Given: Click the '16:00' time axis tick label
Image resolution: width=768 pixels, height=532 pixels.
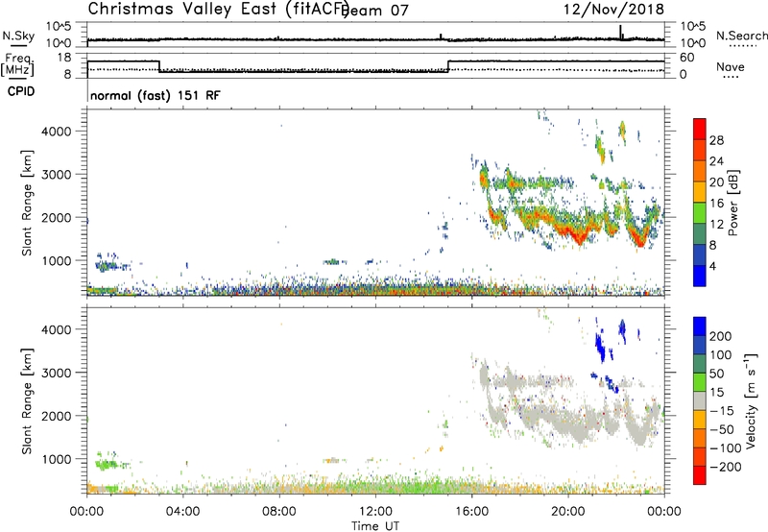Looking at the screenshot, I should pyautogui.click(x=471, y=512).
